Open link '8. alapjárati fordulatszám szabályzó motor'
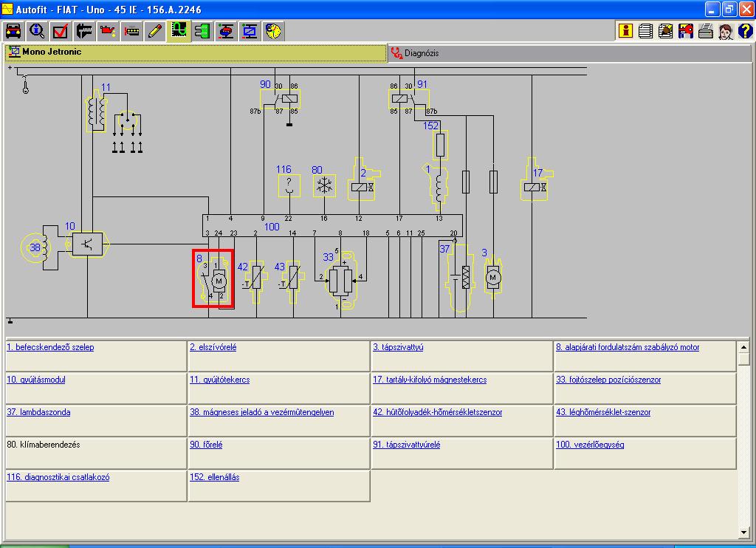The height and width of the screenshot is (548, 756). (x=628, y=347)
